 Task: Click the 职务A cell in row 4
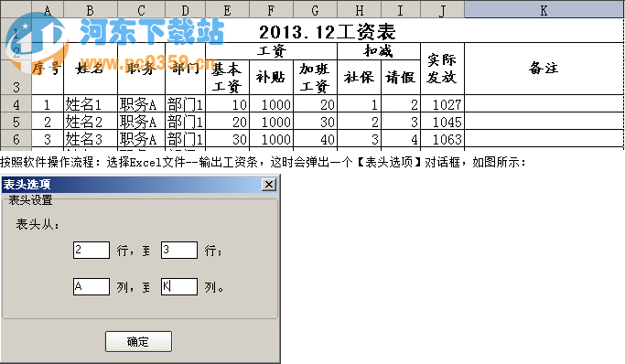coord(141,104)
